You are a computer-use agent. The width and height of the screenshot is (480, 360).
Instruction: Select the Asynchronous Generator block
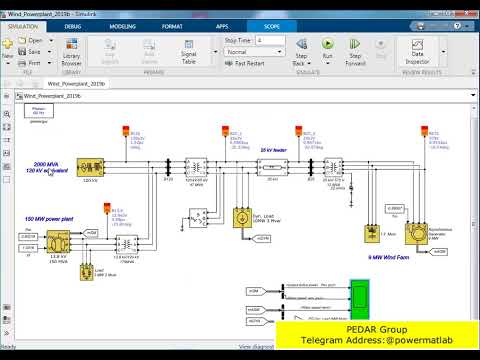coord(416,234)
